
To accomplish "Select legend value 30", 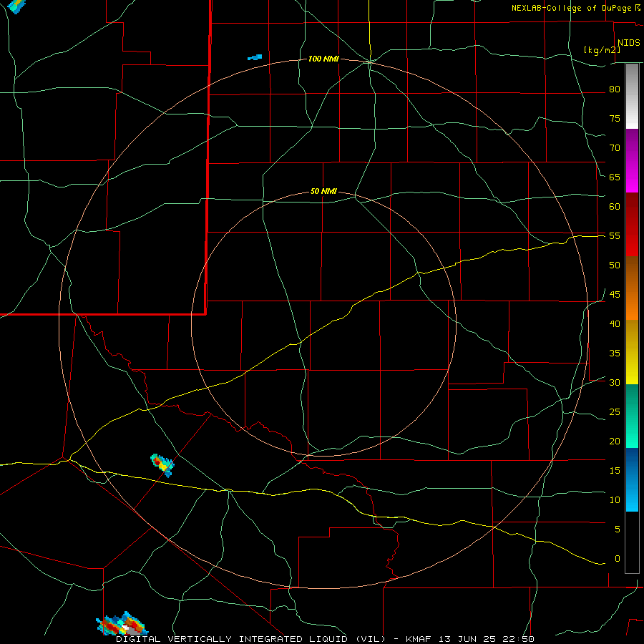I will pos(615,383).
